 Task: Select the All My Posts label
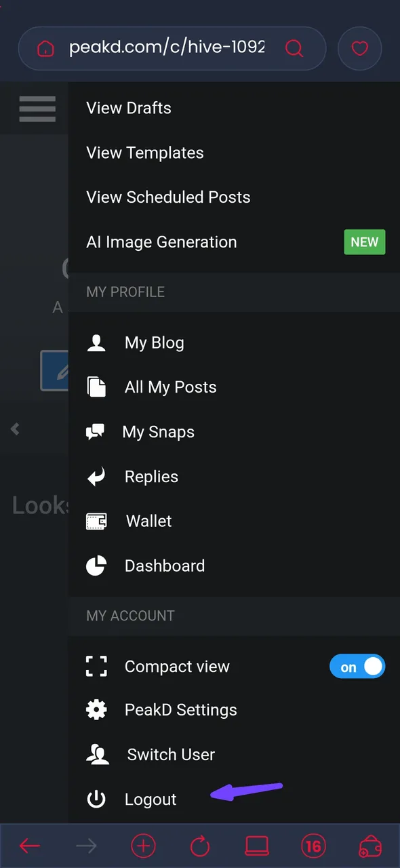[171, 387]
